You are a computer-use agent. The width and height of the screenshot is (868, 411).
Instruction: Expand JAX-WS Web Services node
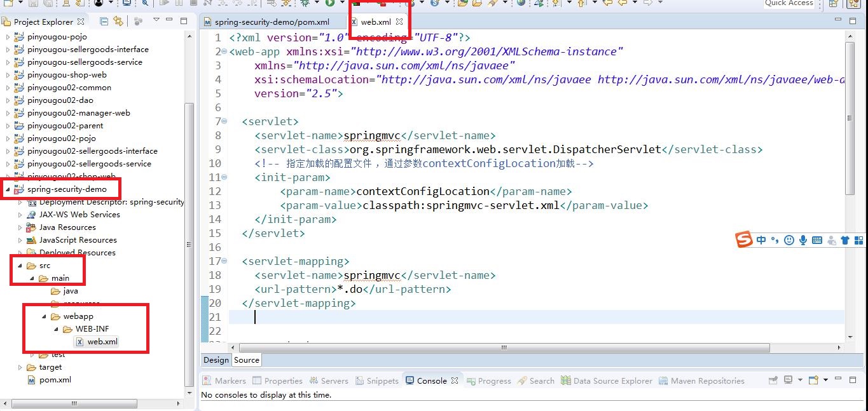(20, 215)
